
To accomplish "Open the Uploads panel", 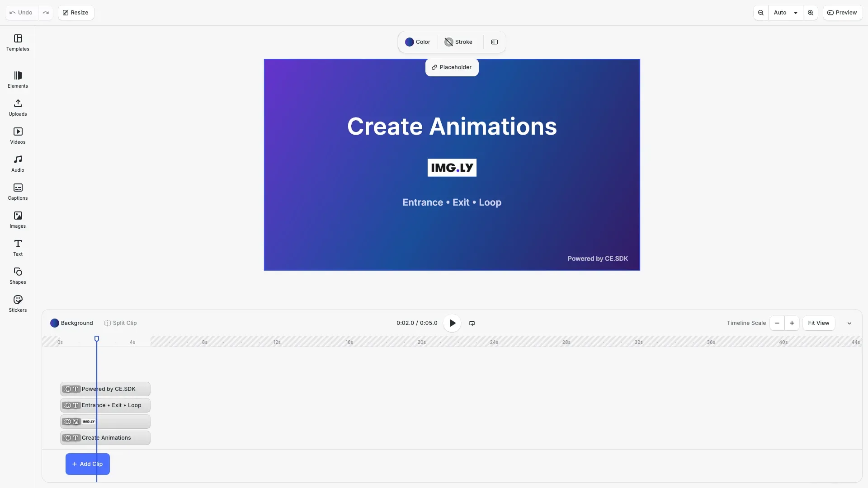I will click(18, 108).
